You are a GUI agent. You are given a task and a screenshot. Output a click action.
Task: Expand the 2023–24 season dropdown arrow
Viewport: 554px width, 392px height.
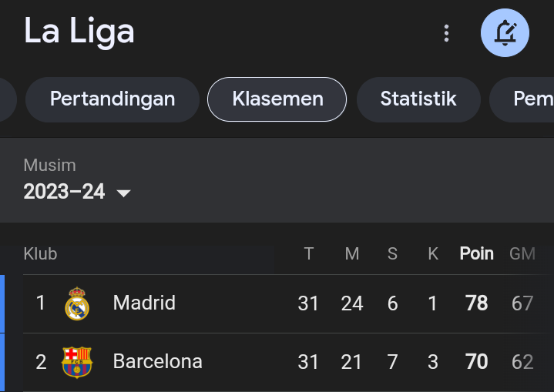(123, 193)
